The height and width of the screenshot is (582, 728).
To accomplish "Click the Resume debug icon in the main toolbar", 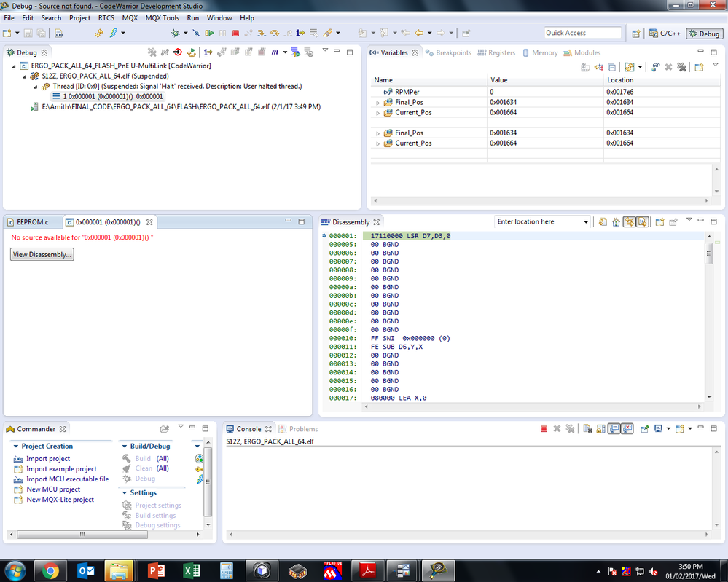I will tap(209, 33).
